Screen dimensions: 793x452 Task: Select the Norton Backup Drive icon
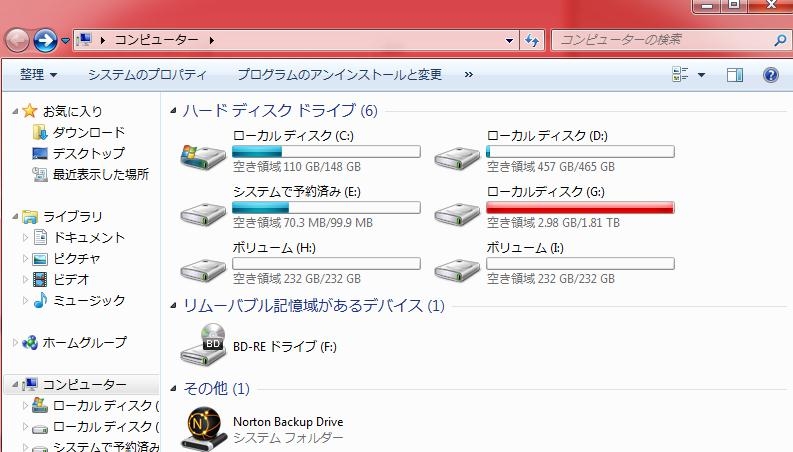tap(204, 429)
